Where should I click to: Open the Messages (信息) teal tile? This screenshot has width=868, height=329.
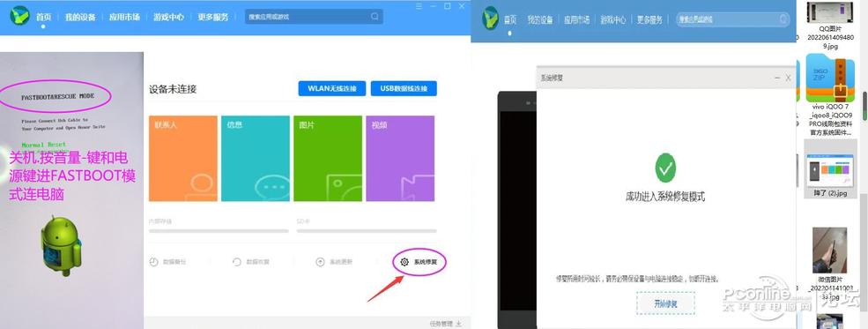256,159
